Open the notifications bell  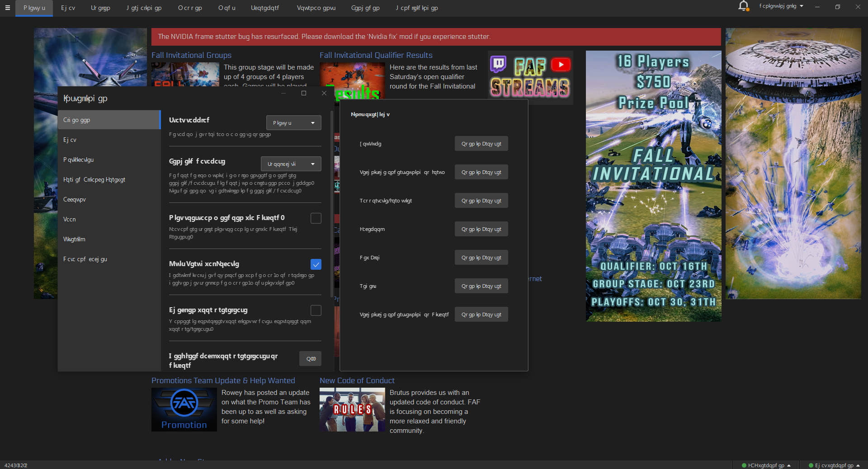click(x=743, y=6)
